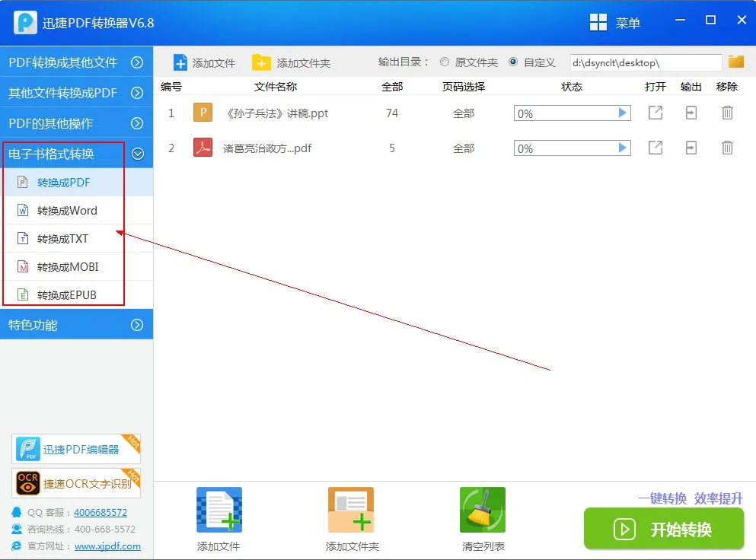The width and height of the screenshot is (756, 560).
Task: Remove 诸葛亮治政方 row with trash icon
Action: pyautogui.click(x=727, y=148)
